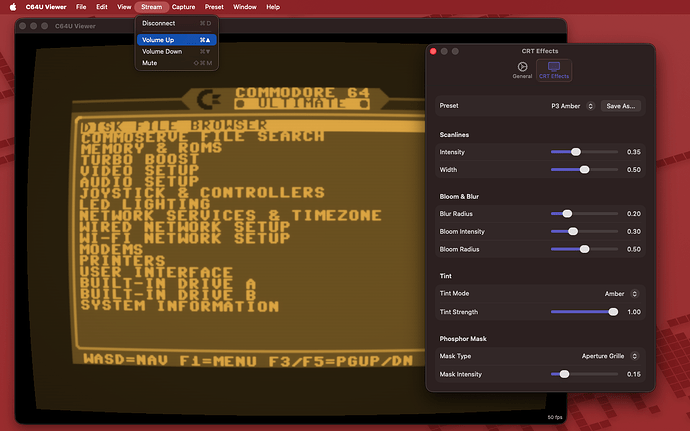The width and height of the screenshot is (690, 431).
Task: Select USER INTERFACE entry
Action: 156,273
